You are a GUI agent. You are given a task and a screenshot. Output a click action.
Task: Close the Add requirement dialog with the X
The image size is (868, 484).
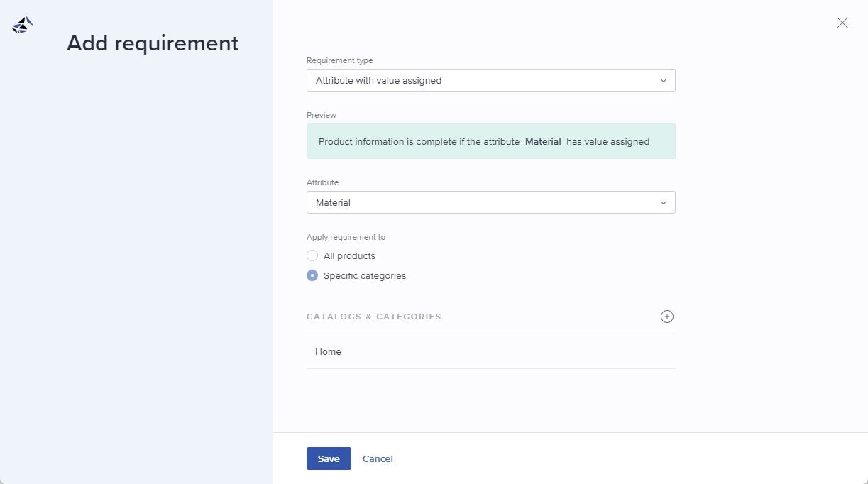click(x=842, y=23)
